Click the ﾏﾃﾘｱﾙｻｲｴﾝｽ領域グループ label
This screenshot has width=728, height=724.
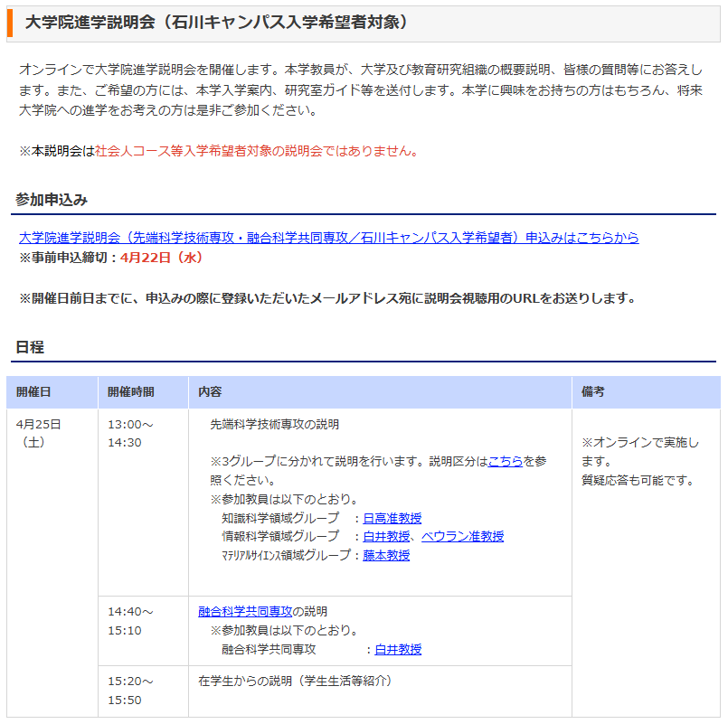coord(286,555)
